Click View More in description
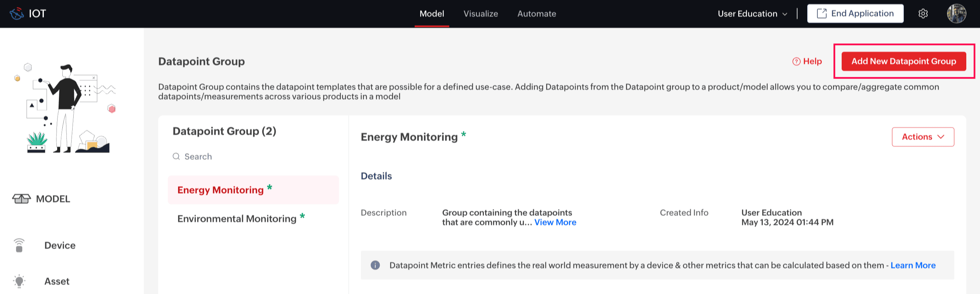This screenshot has height=294, width=980. pyautogui.click(x=555, y=223)
